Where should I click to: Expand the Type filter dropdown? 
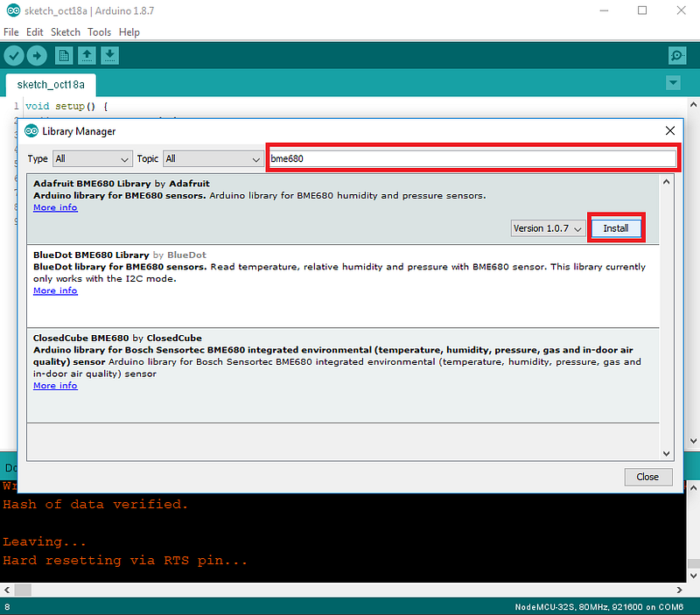tap(93, 159)
